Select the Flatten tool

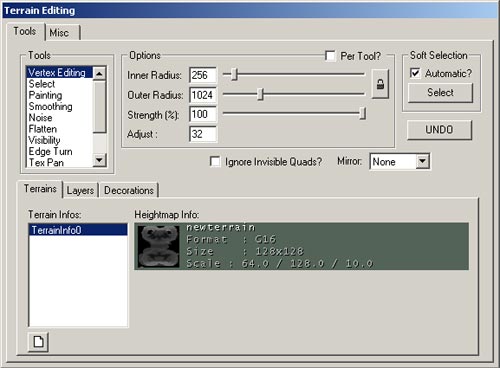[x=59, y=129]
